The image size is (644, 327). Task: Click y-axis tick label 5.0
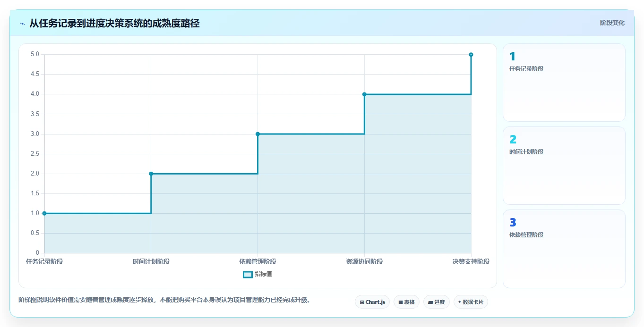[x=35, y=54]
